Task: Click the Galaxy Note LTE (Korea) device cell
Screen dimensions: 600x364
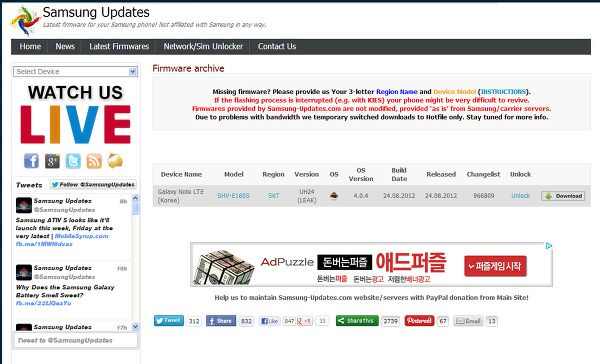Action: [x=181, y=196]
